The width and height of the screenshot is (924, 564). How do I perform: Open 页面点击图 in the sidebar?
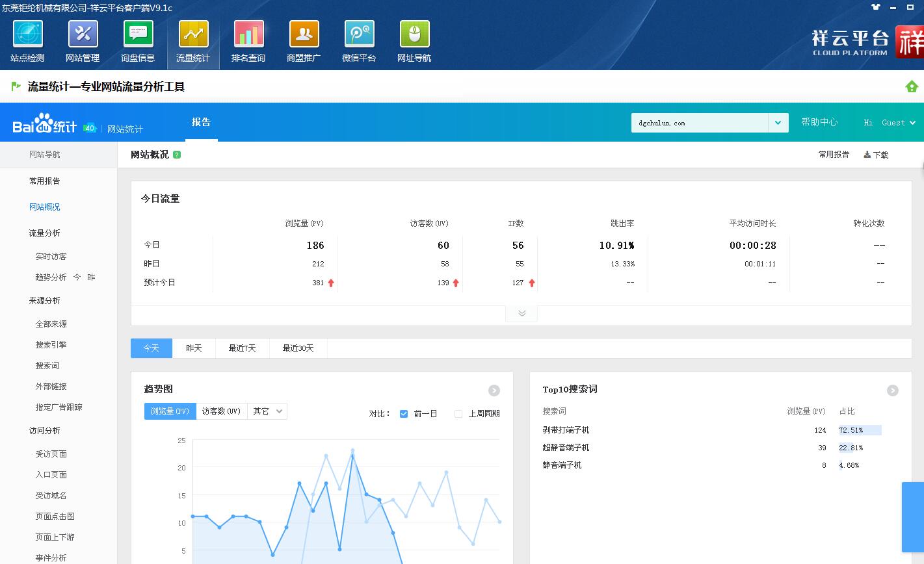pos(55,517)
